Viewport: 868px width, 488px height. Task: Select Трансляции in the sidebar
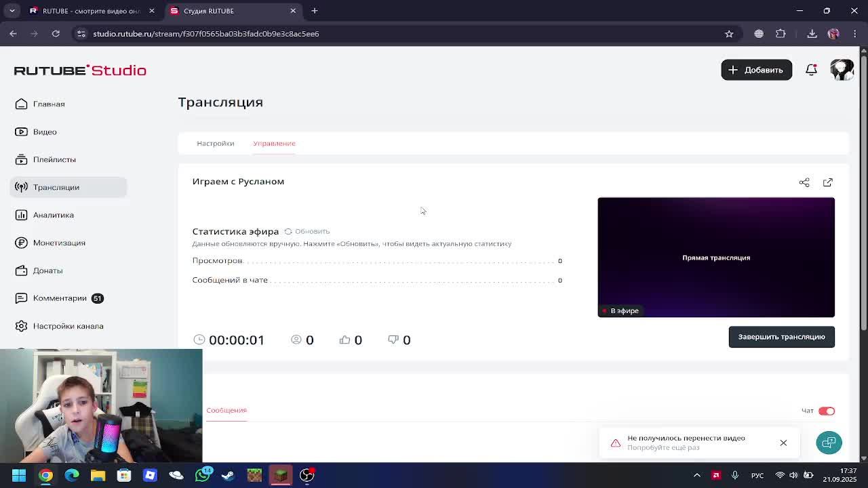pyautogui.click(x=68, y=187)
